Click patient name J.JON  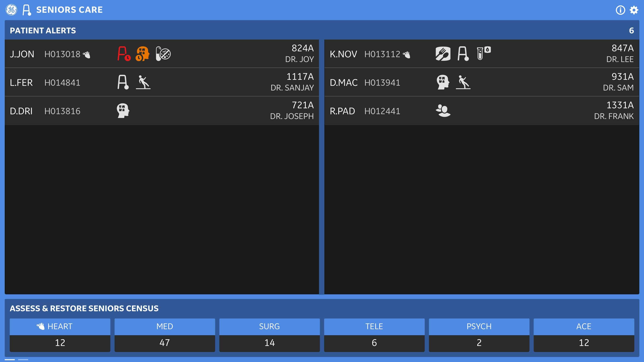coord(22,54)
